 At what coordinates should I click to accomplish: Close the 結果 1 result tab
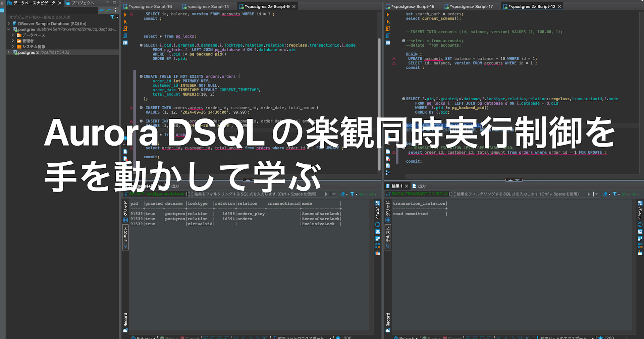pyautogui.click(x=407, y=186)
